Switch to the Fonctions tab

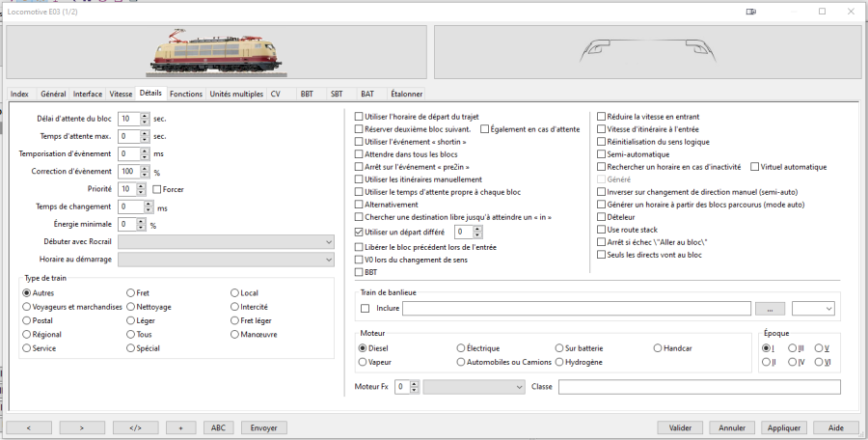click(x=185, y=95)
